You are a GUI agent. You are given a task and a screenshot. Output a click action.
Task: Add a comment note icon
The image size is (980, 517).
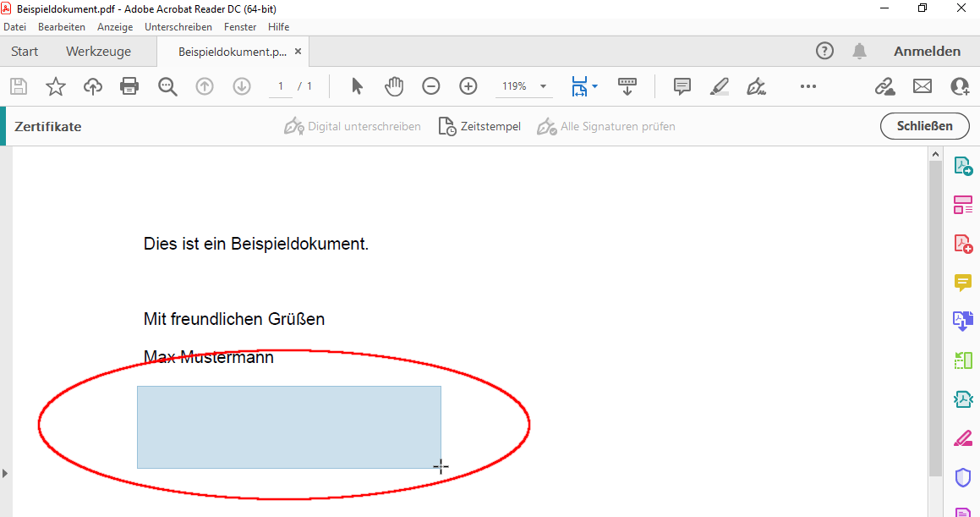[682, 86]
